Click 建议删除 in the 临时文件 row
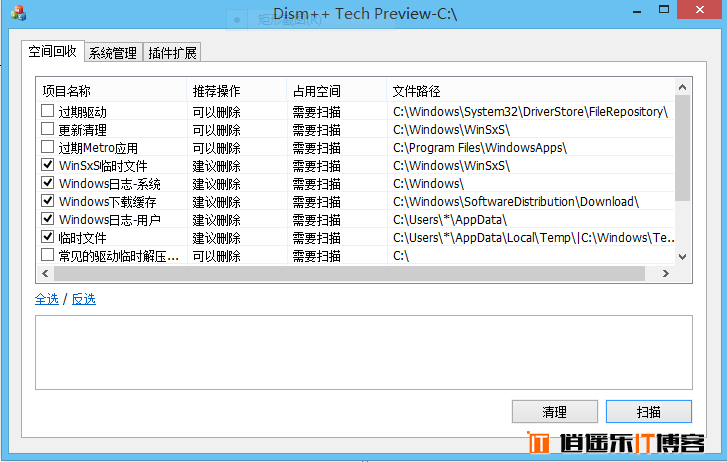 (x=217, y=238)
